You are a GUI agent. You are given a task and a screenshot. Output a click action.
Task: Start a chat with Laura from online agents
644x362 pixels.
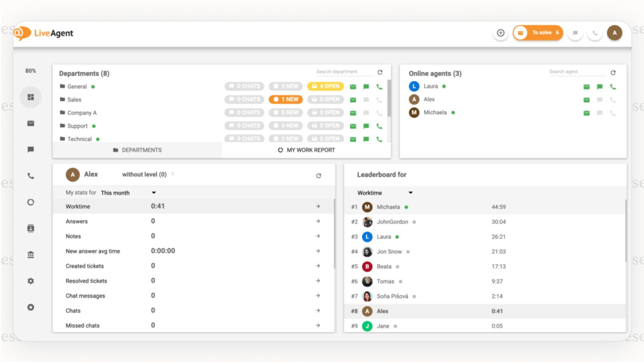click(599, 87)
